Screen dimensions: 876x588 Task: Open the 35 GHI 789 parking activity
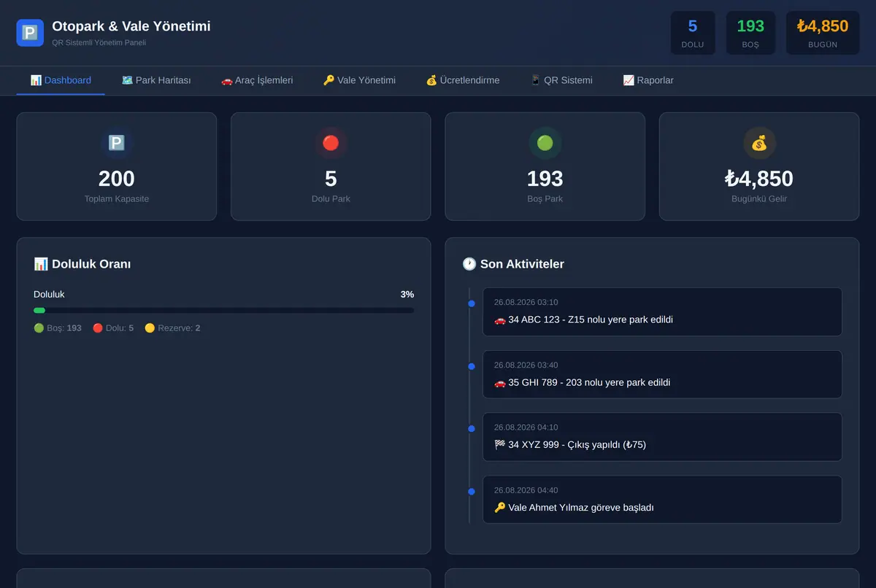[x=662, y=374]
